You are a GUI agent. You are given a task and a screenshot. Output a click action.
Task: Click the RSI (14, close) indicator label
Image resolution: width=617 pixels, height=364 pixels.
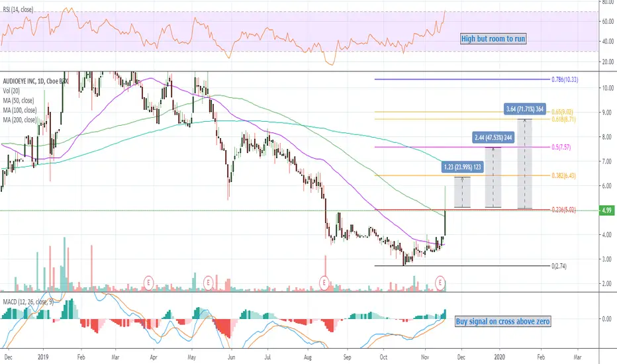(18, 9)
